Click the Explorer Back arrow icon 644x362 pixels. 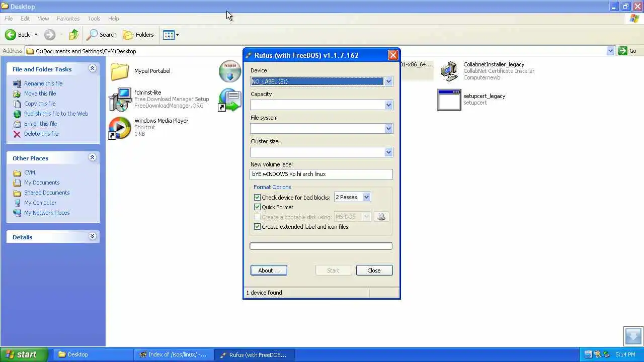point(11,35)
